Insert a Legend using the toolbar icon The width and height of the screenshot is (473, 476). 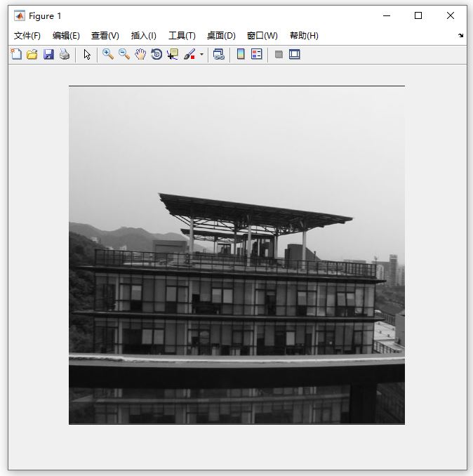(x=257, y=54)
